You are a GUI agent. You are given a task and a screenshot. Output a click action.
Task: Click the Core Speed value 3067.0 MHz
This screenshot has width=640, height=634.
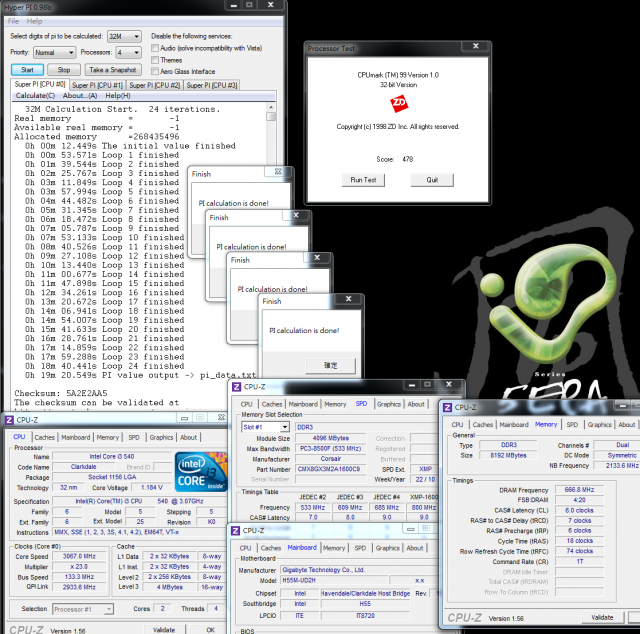[79, 556]
